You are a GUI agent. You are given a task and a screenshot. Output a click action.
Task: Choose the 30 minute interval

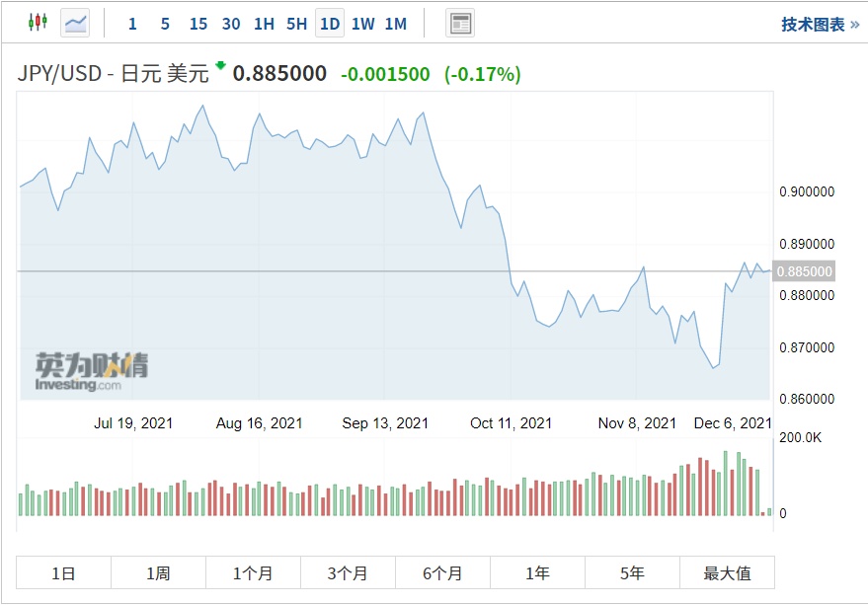point(231,24)
